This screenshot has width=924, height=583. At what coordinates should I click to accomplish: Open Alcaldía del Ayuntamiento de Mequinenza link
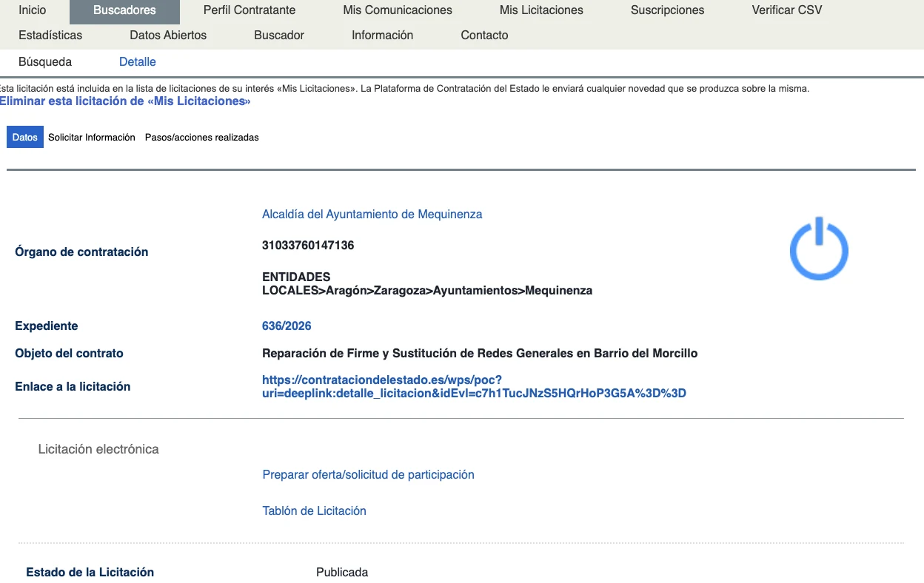pyautogui.click(x=372, y=214)
